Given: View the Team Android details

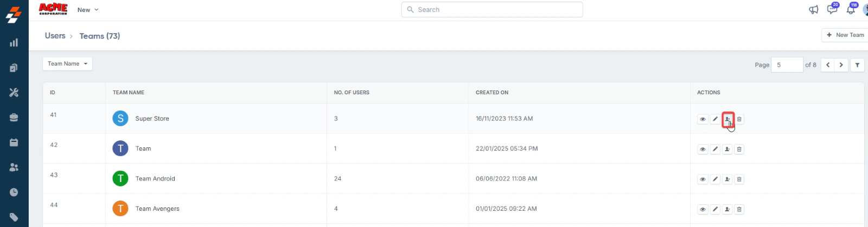Looking at the screenshot, I should point(703,179).
